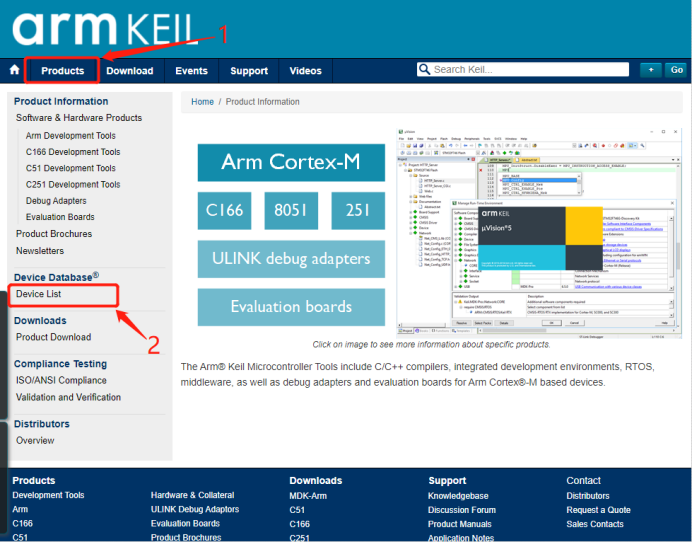
Task: Open the Download menu
Action: tap(129, 71)
